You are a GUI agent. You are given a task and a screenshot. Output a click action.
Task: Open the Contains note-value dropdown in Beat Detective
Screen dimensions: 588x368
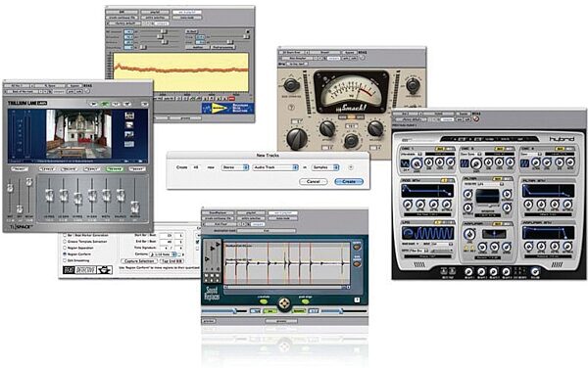click(163, 254)
